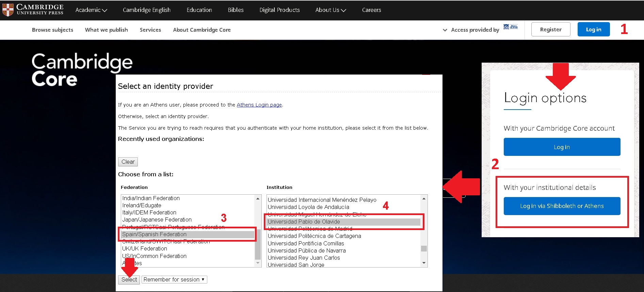Open About Cambridge Core menu
Image resolution: width=644 pixels, height=292 pixels.
click(x=202, y=30)
